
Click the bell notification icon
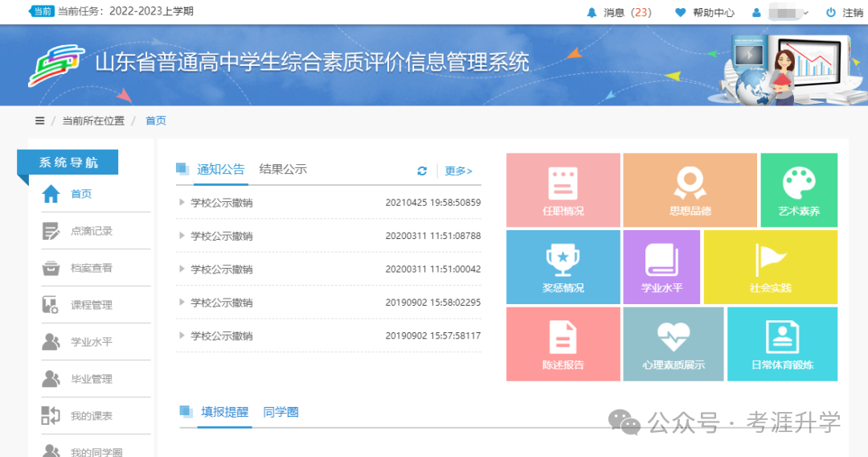coord(592,12)
